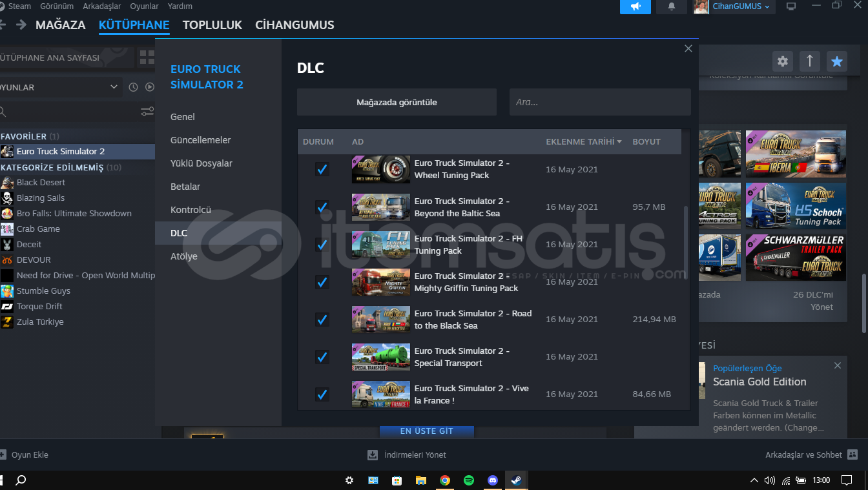868x490 pixels.
Task: Open the Yardım menu
Action: pos(180,6)
